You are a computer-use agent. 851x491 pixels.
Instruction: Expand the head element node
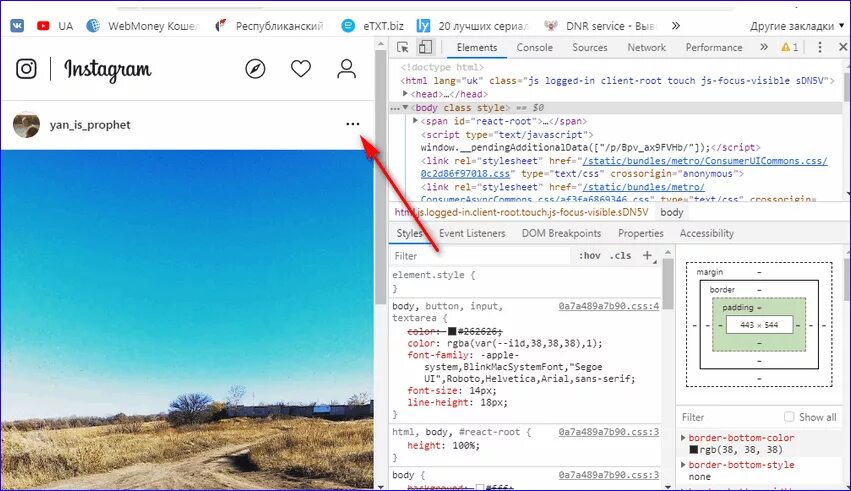[x=405, y=94]
